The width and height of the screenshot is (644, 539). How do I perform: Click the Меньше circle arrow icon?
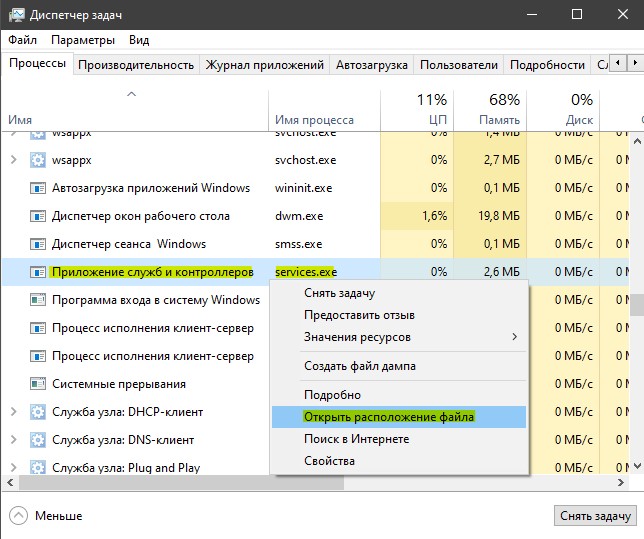[18, 516]
